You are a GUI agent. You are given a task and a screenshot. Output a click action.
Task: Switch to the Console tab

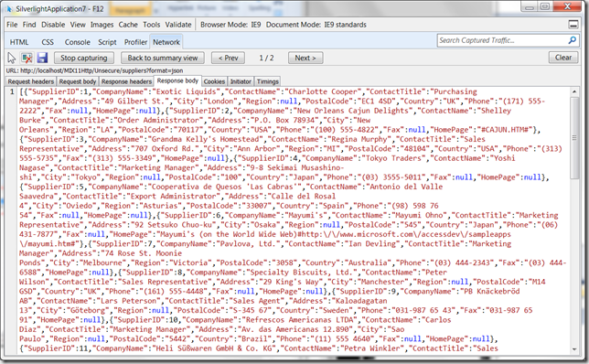pyautogui.click(x=78, y=42)
